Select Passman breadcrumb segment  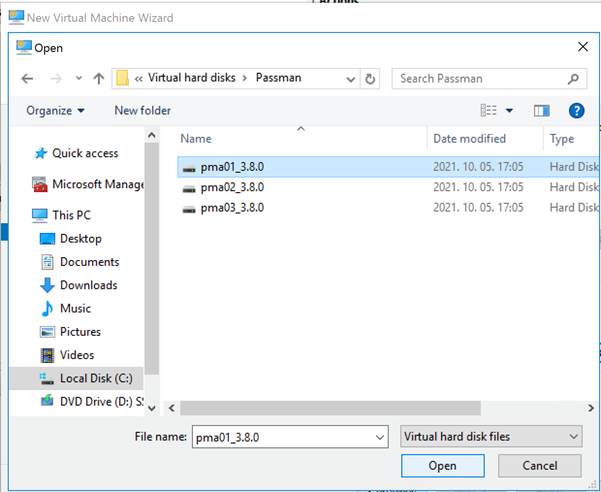[x=279, y=78]
